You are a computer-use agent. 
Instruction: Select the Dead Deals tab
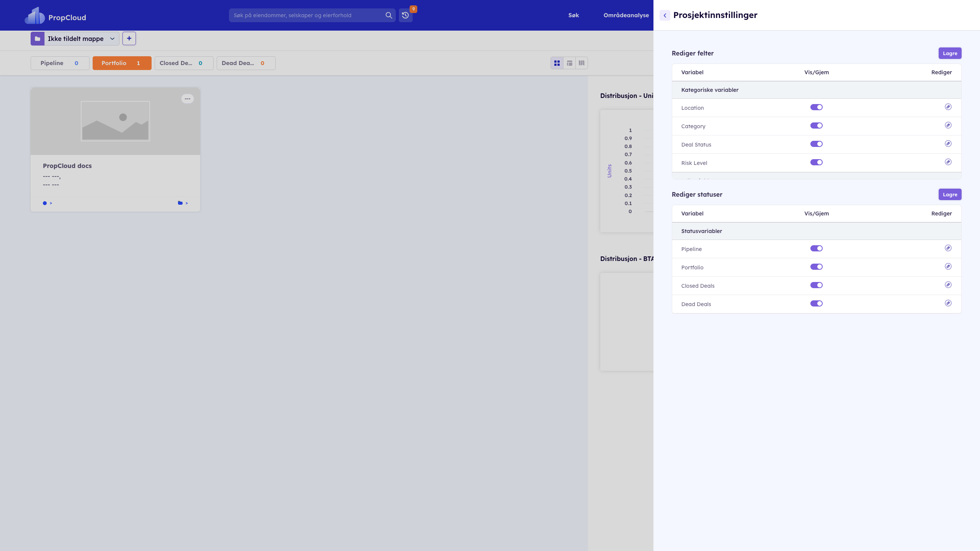[246, 63]
